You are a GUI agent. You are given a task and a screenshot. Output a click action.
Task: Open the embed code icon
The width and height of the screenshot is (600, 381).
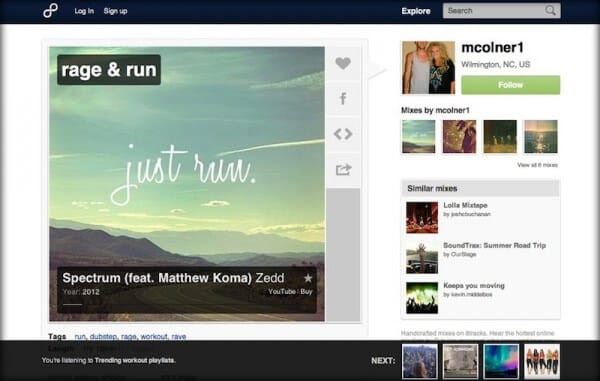[343, 134]
